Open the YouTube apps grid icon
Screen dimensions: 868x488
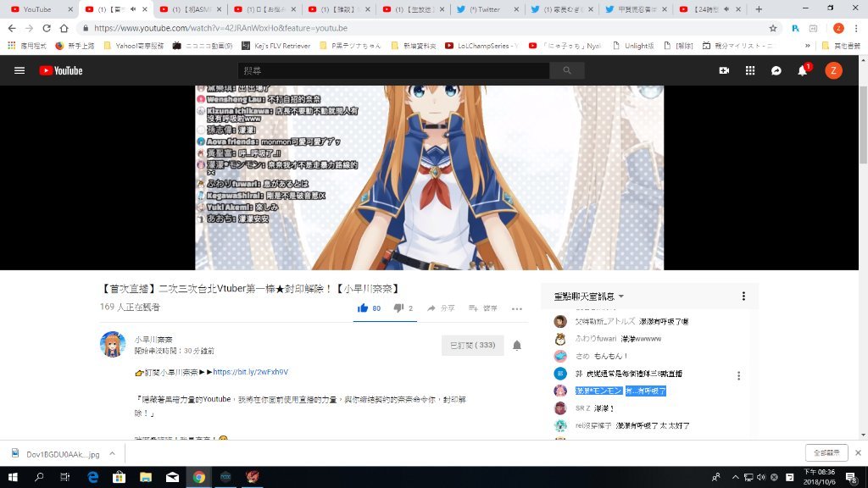point(750,71)
